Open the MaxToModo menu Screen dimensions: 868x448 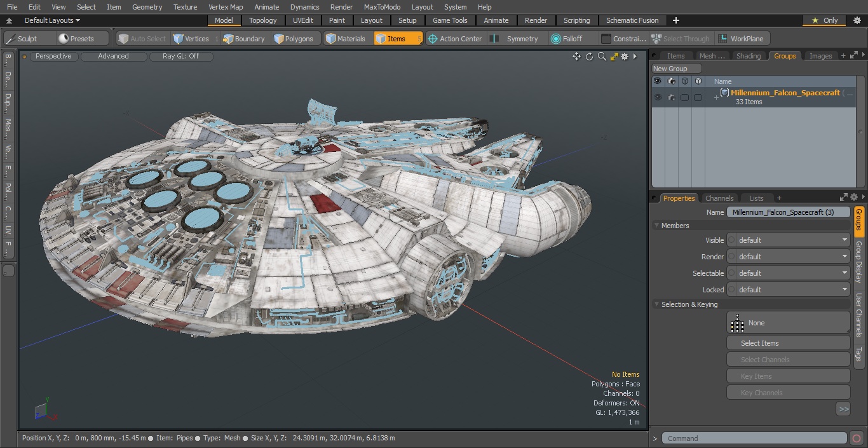382,7
